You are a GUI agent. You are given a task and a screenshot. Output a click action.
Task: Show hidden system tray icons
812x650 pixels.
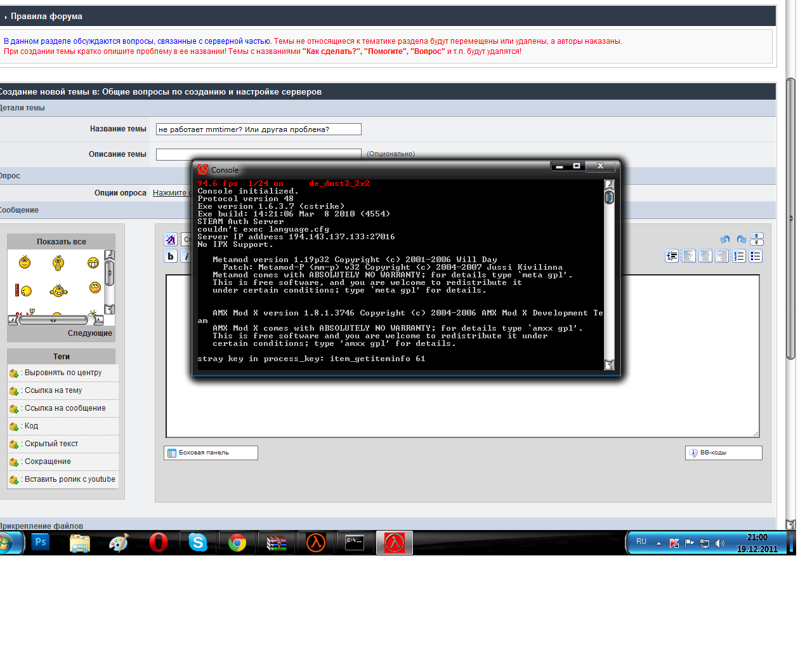point(658,543)
